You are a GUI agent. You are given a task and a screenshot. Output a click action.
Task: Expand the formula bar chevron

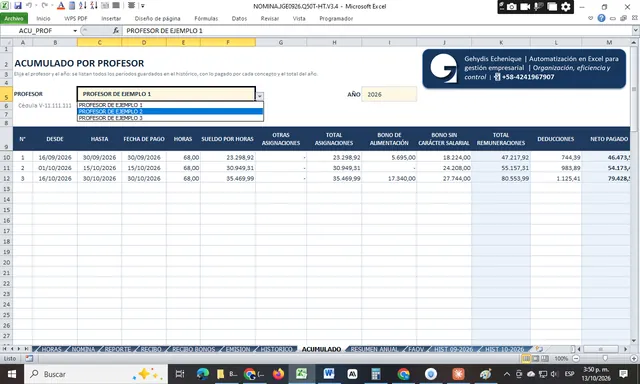tap(636, 31)
